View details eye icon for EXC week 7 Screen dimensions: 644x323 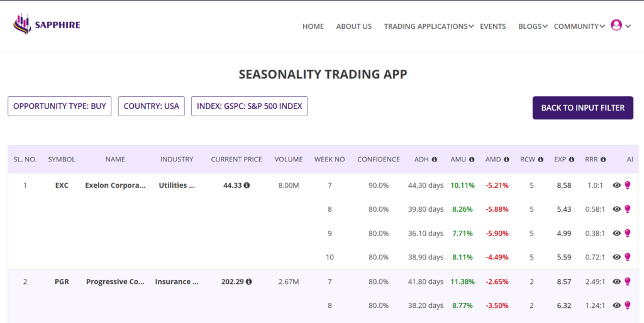click(617, 185)
